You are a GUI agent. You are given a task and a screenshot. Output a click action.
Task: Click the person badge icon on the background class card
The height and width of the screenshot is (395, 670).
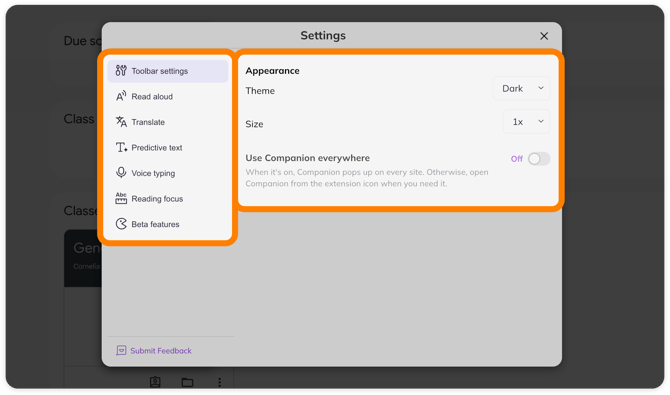pyautogui.click(x=155, y=382)
